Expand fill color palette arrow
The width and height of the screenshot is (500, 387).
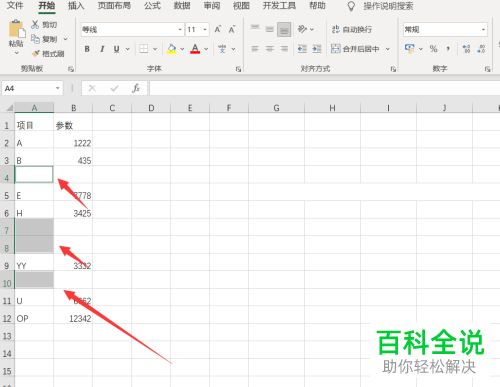[182, 49]
